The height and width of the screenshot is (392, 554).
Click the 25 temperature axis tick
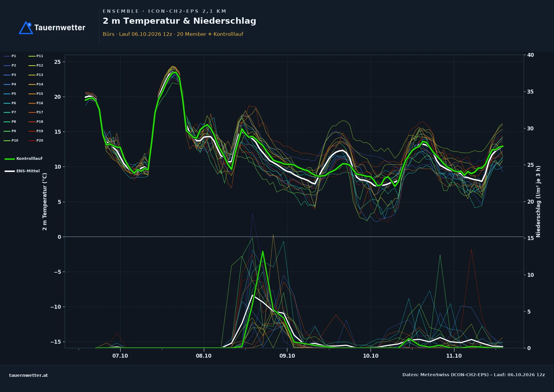pyautogui.click(x=57, y=62)
